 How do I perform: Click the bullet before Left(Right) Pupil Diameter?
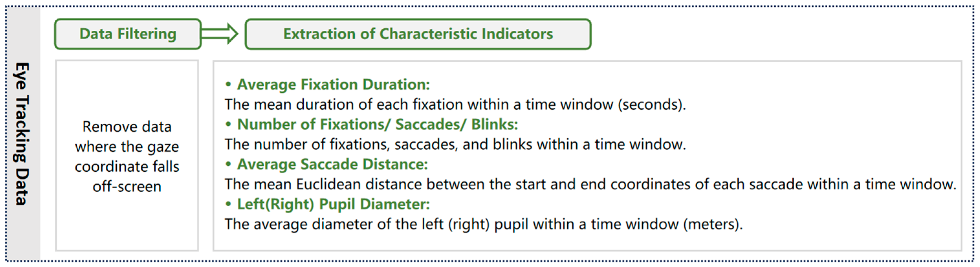point(228,204)
